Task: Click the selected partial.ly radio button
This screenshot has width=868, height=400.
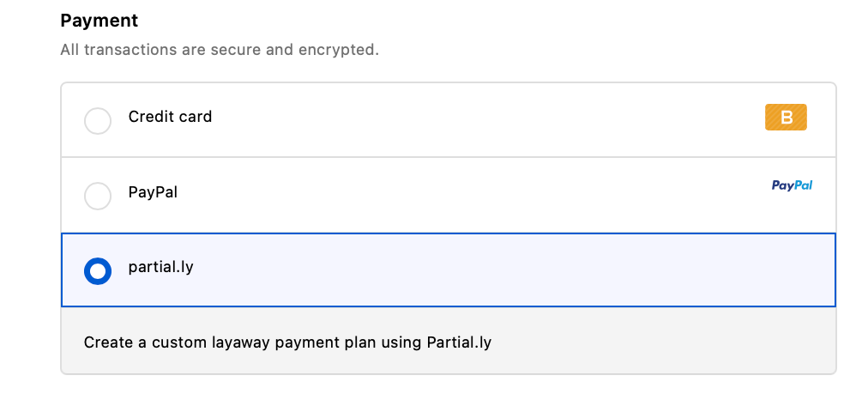Action: (x=98, y=271)
